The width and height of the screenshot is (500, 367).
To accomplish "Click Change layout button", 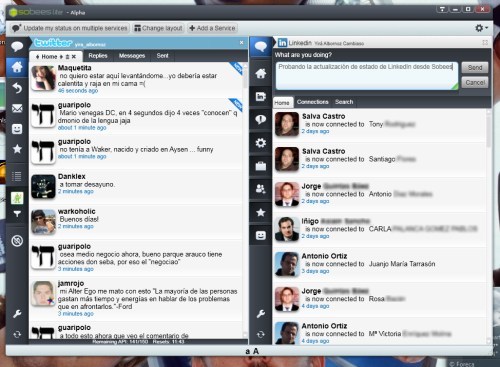I will [158, 28].
